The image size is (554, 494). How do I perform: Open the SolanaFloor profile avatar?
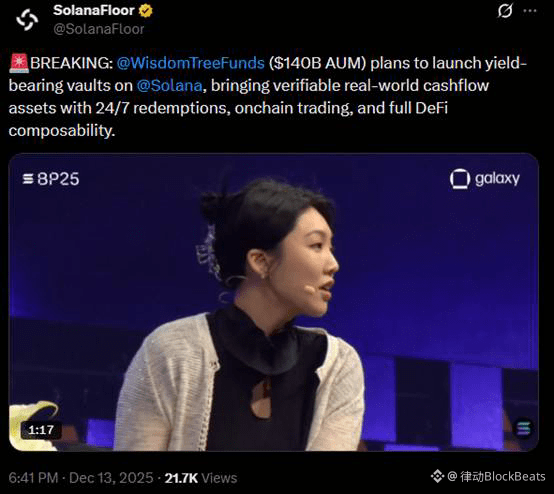27,19
